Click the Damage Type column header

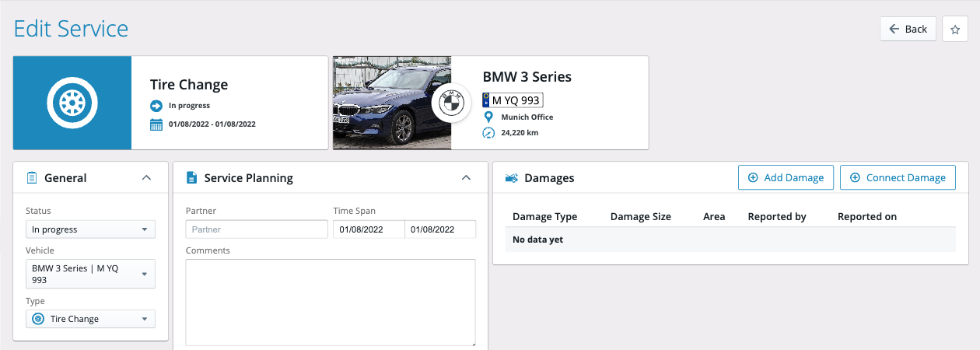(x=544, y=216)
